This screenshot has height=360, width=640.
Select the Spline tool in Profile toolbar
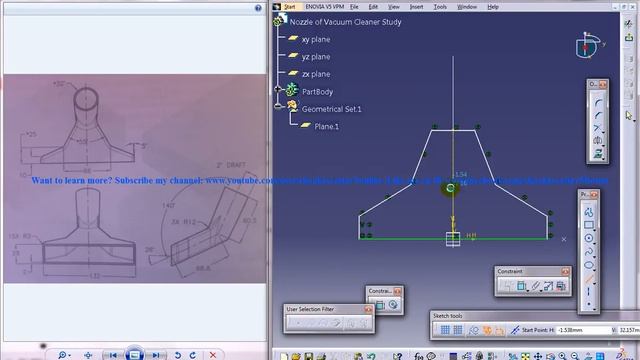[x=589, y=252]
